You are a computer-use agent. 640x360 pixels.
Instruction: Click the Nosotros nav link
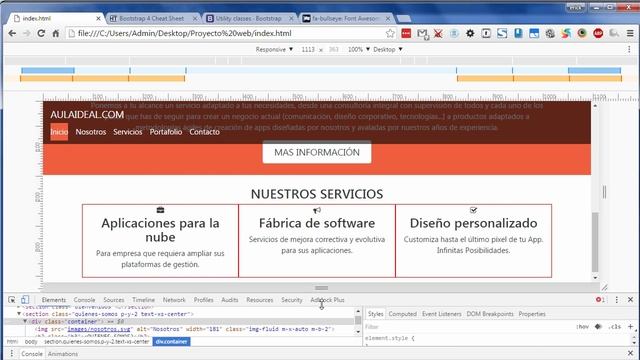pyautogui.click(x=91, y=132)
